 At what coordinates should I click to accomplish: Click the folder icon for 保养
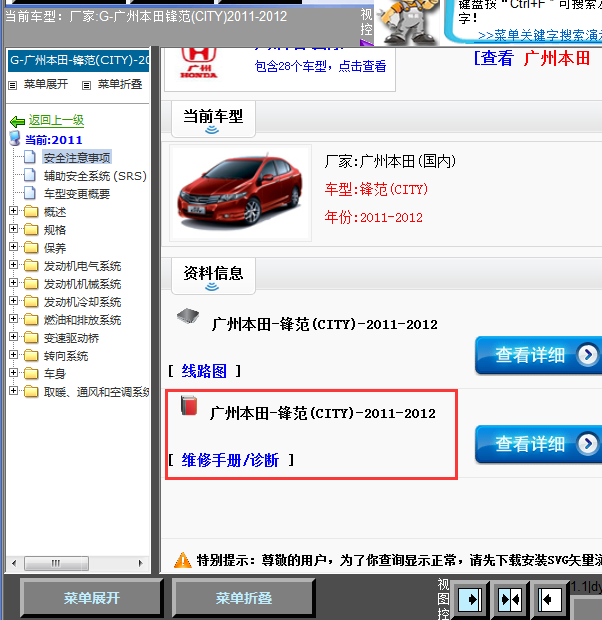31,248
